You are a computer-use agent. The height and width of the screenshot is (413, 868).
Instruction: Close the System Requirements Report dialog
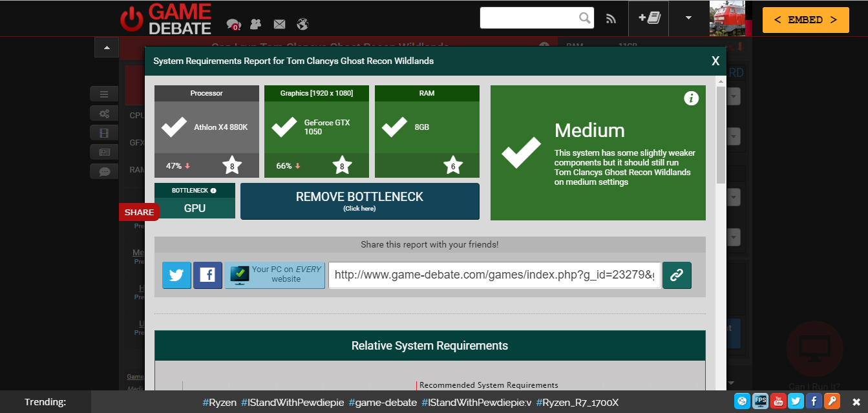[715, 61]
